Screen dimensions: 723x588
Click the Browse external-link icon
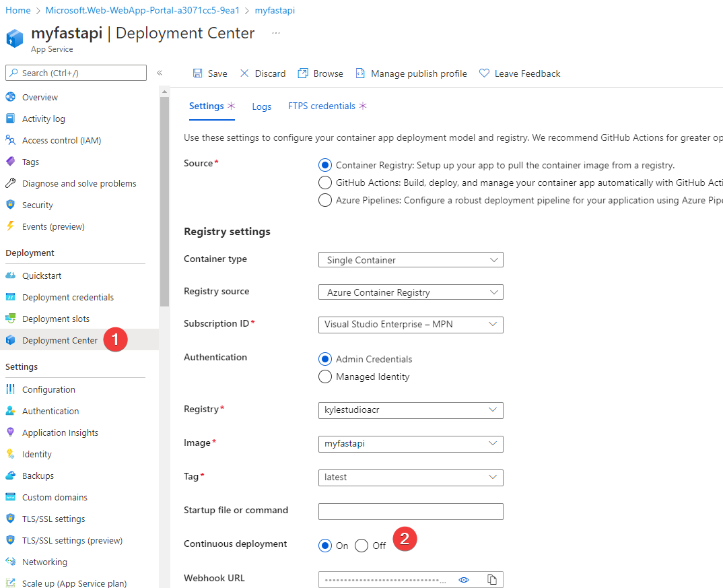[x=303, y=73]
